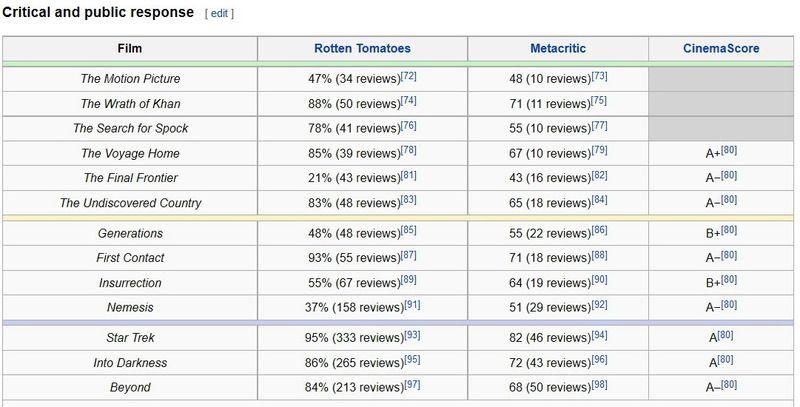Click the 21% (43 reviews) score text
The height and width of the screenshot is (407, 800).
click(355, 177)
